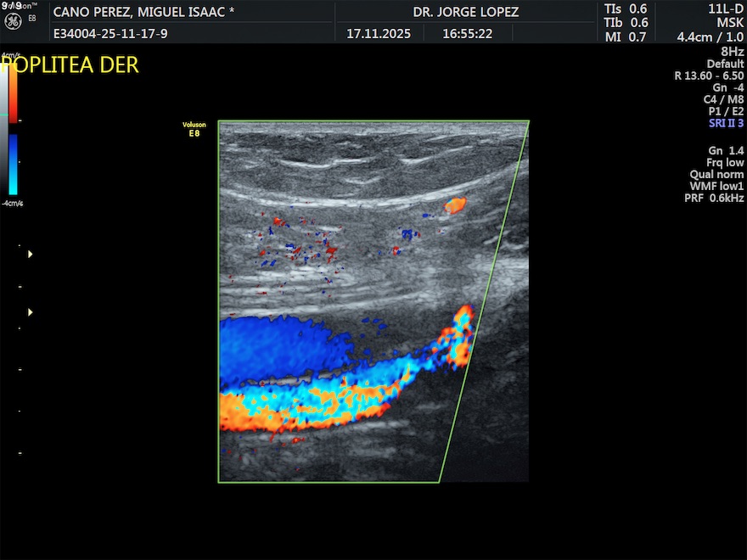Click the yellow Voluson E8 watermark
Image resolution: width=747 pixels, height=560 pixels.
(194, 129)
